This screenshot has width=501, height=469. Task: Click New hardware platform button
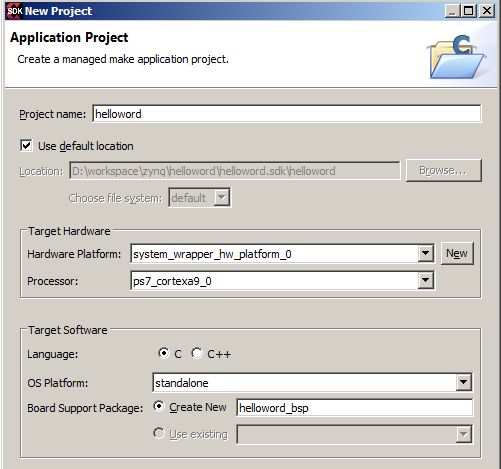pos(457,254)
